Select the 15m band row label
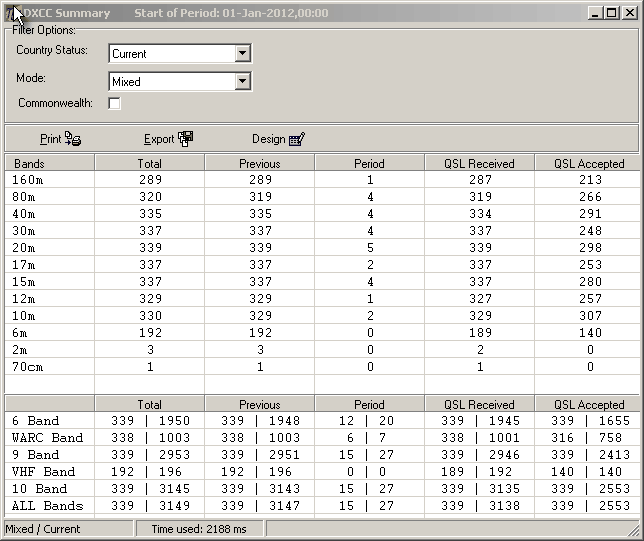The width and height of the screenshot is (644, 541). tap(23, 282)
